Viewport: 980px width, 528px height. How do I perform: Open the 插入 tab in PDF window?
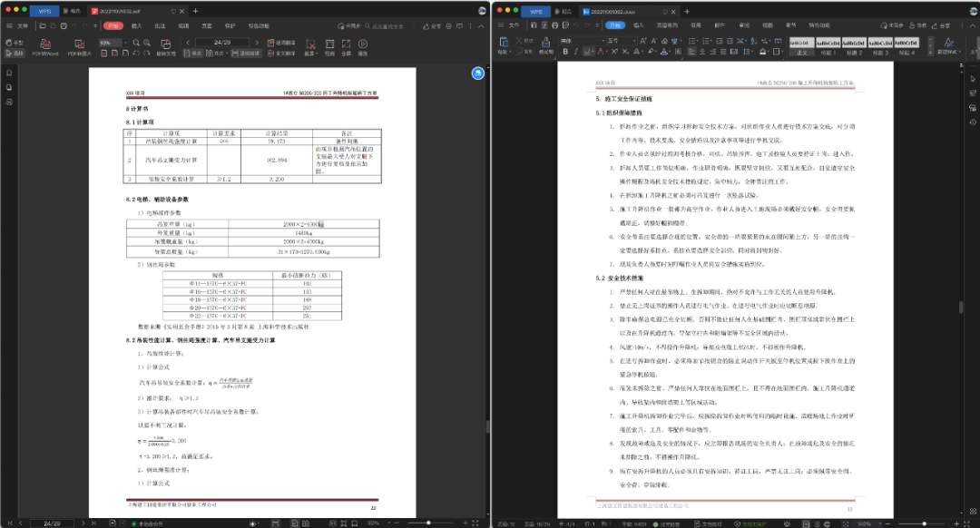click(137, 26)
